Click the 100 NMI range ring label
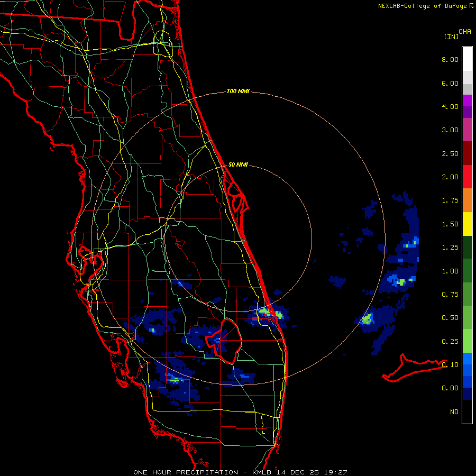 point(238,91)
